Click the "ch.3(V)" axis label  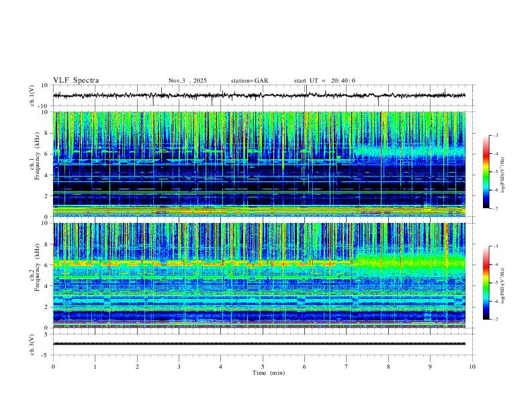[32, 345]
